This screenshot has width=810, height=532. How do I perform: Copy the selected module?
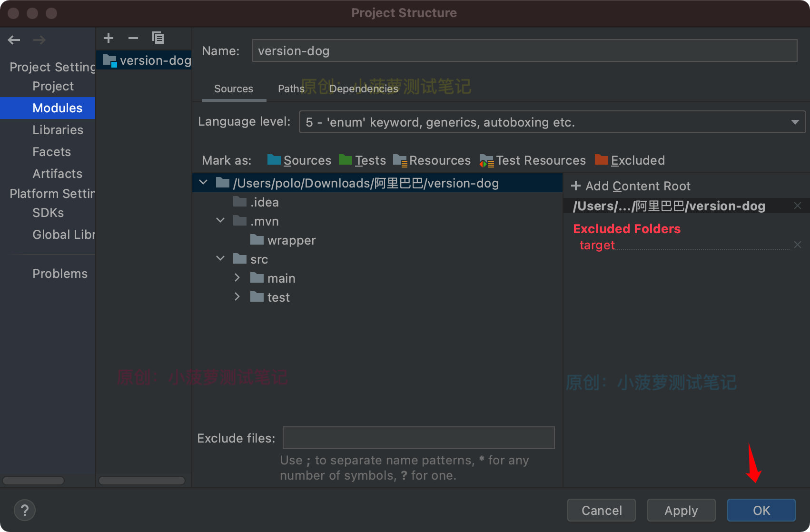[158, 38]
